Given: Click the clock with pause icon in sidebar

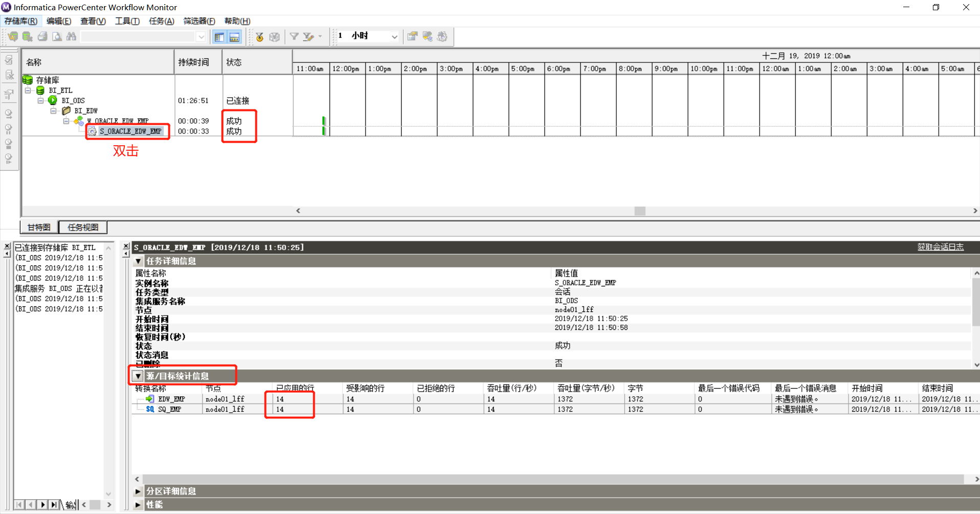Looking at the screenshot, I should [9, 129].
